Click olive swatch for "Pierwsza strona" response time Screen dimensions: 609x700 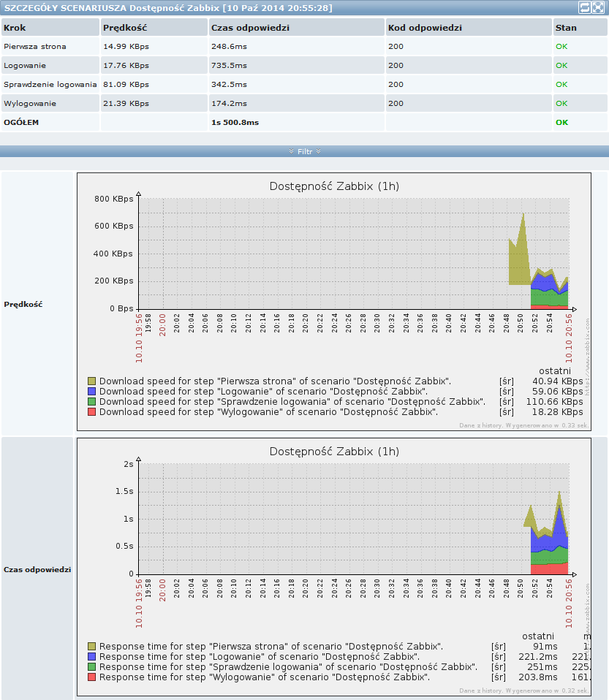tap(91, 647)
